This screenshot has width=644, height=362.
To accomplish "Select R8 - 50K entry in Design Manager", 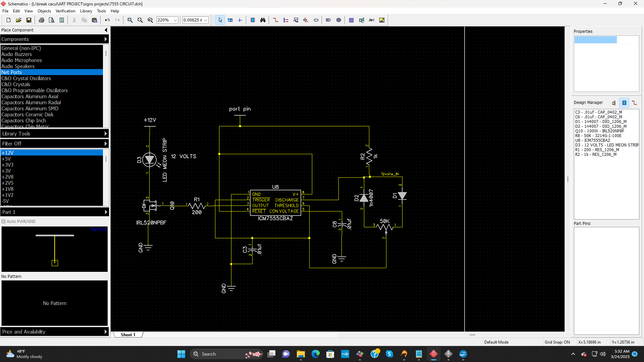I will [598, 136].
